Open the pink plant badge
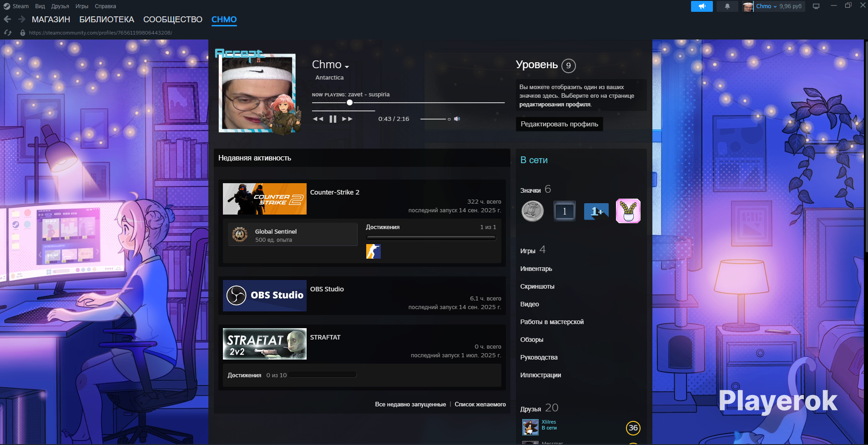The height and width of the screenshot is (445, 868). tap(628, 211)
